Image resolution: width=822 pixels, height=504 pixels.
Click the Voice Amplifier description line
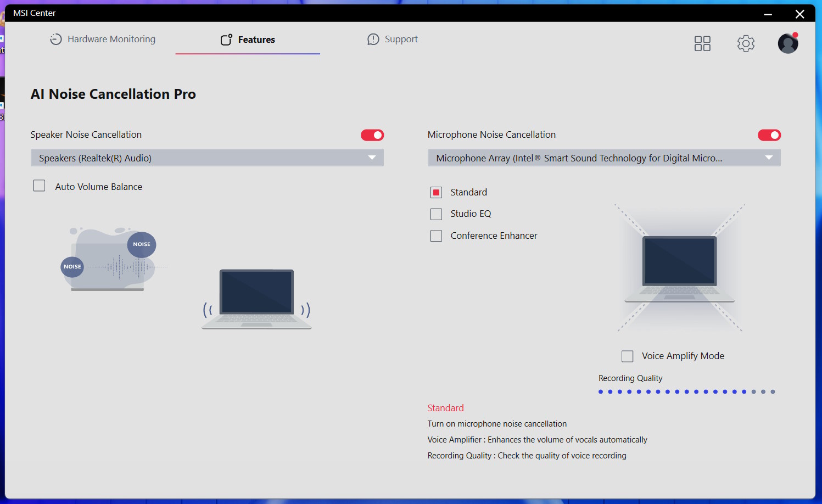point(538,440)
